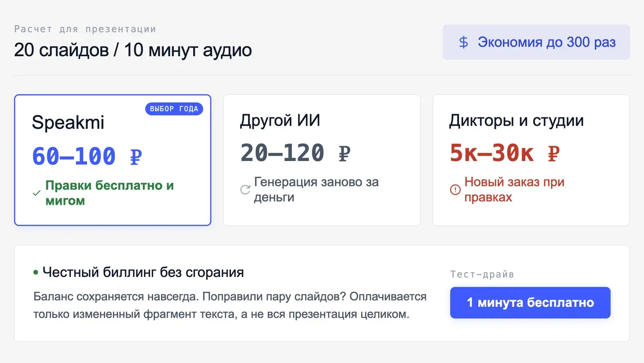
Task: Select the 'Другой ИИ' card title
Action: pos(280,121)
